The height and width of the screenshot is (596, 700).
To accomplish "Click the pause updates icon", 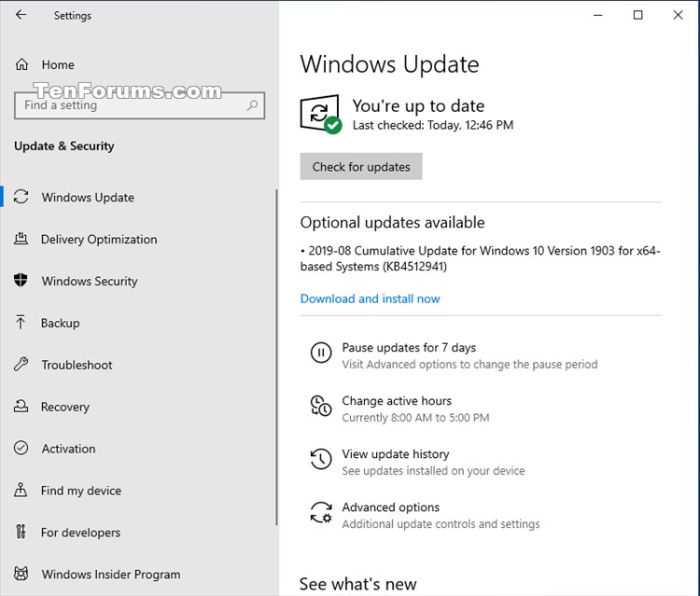I will [x=321, y=353].
